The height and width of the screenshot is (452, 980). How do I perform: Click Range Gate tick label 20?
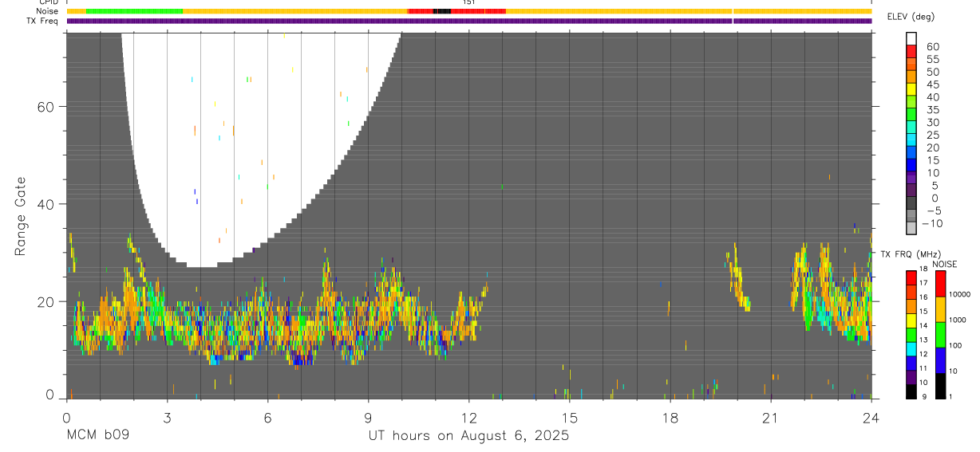pyautogui.click(x=45, y=301)
